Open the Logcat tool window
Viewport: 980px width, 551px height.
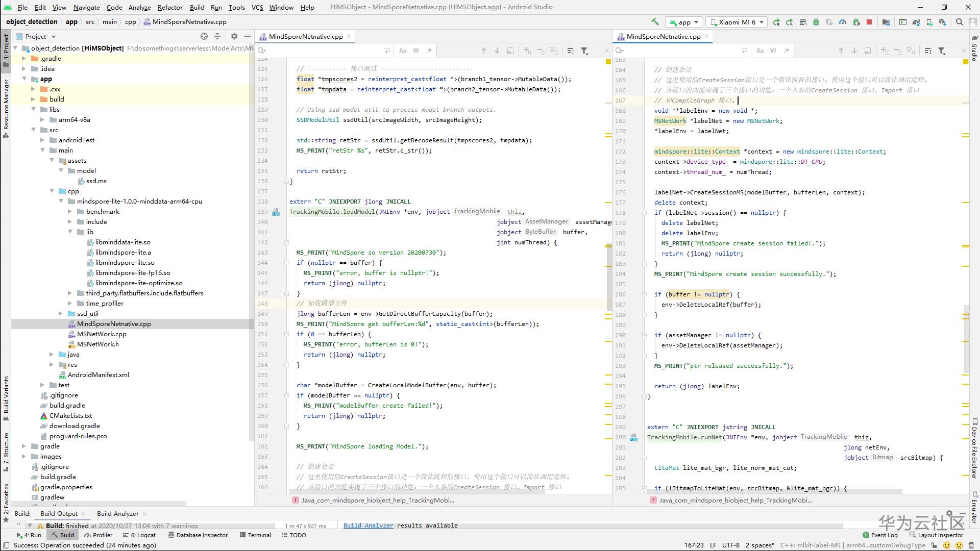142,535
